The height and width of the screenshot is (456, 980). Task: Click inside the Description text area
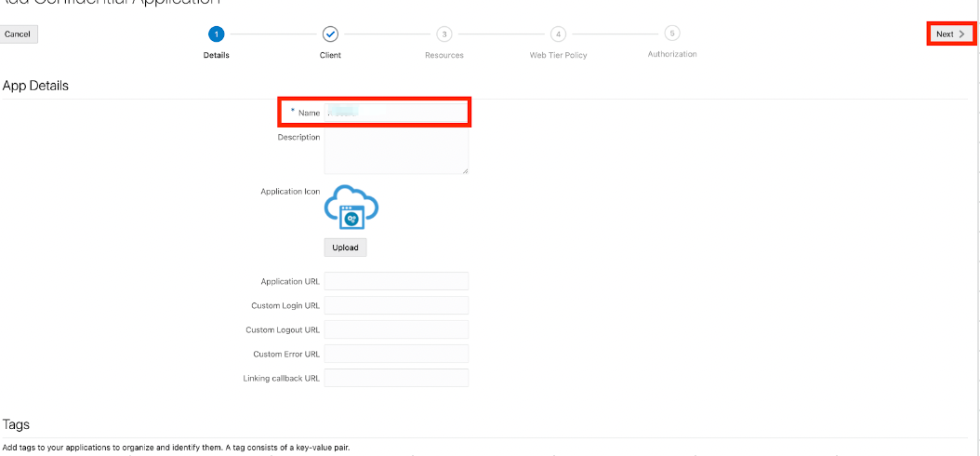[x=395, y=151]
